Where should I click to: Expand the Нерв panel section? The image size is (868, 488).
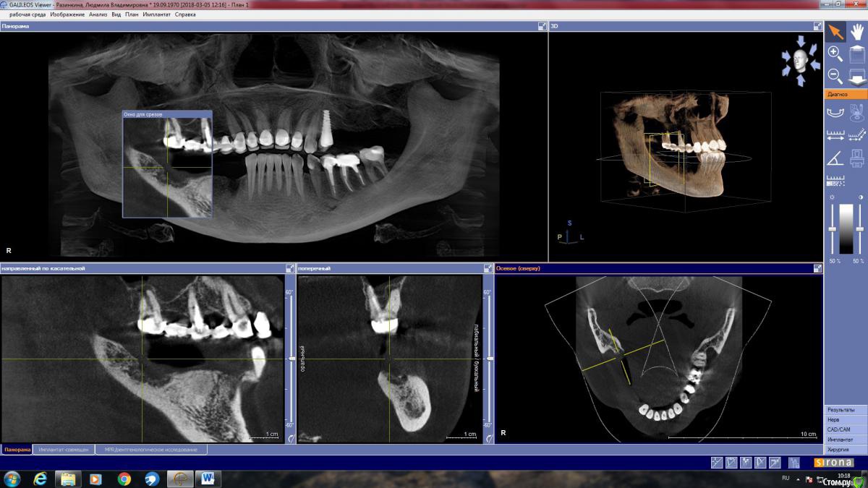click(x=845, y=419)
